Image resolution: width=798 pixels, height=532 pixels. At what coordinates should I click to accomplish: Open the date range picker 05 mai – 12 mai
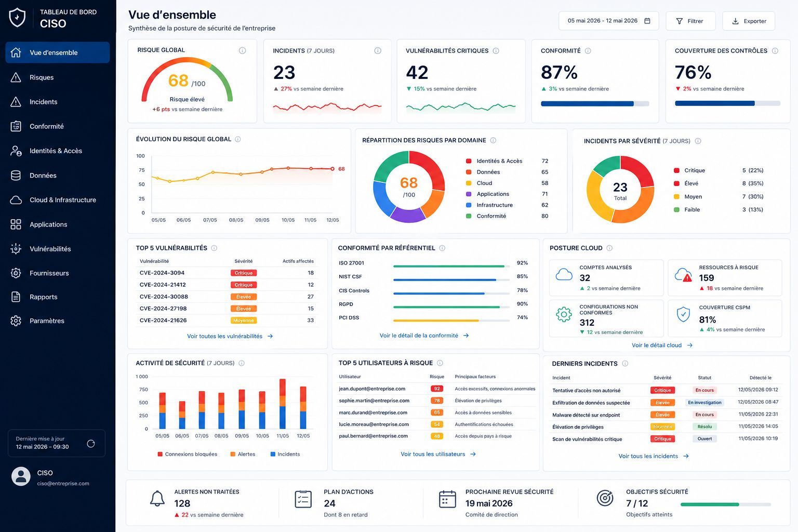(608, 21)
